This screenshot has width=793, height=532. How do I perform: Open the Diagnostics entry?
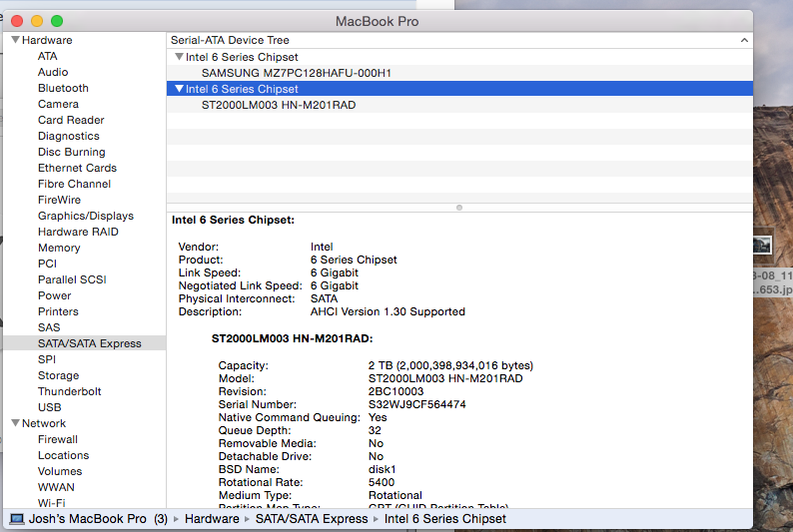pyautogui.click(x=68, y=136)
